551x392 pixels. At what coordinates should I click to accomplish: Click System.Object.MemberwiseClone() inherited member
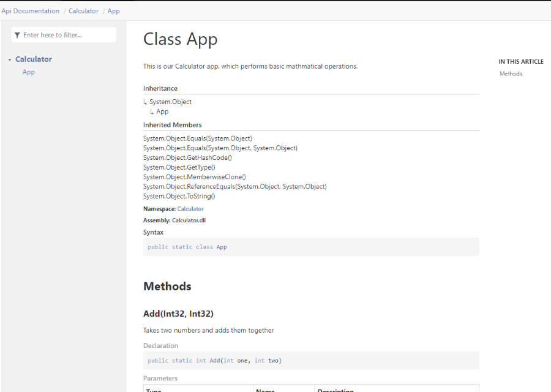pos(194,177)
